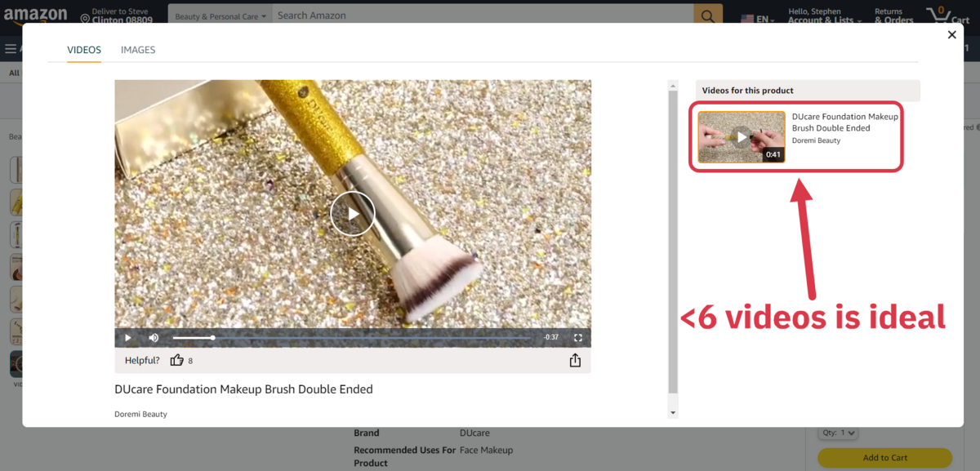Open the Qty quantity dropdown
This screenshot has height=471, width=980.
[837, 433]
